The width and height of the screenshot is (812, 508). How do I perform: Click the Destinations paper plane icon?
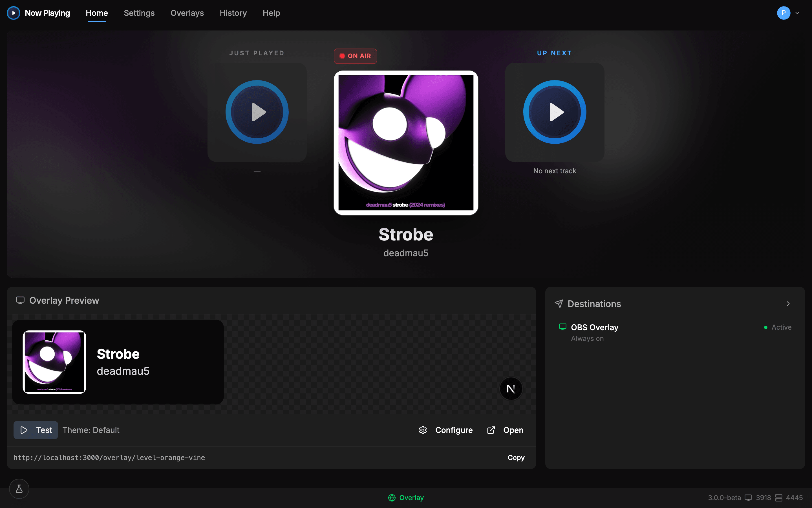pos(559,304)
